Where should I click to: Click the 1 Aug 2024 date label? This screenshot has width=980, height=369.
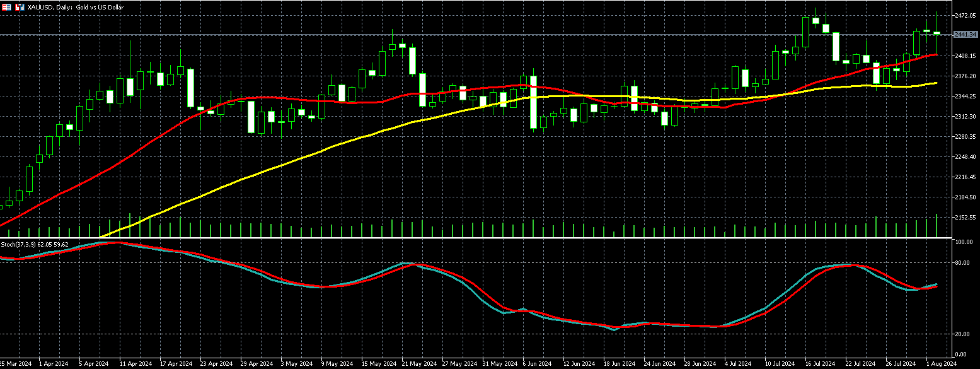coord(941,364)
